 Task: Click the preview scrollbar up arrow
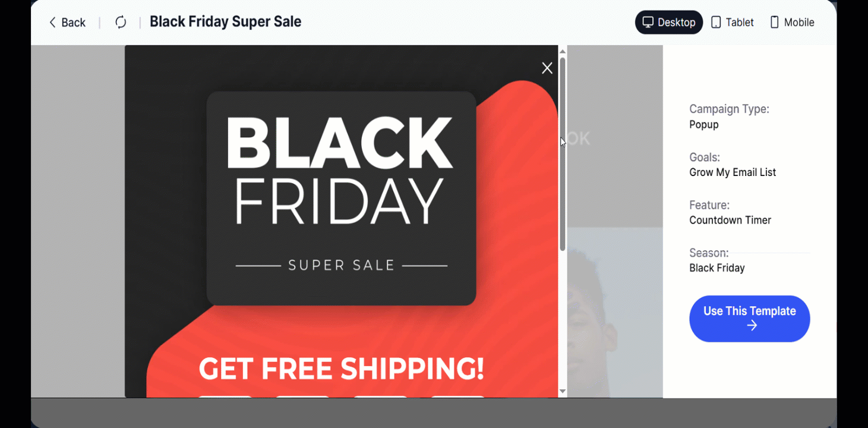pos(563,52)
